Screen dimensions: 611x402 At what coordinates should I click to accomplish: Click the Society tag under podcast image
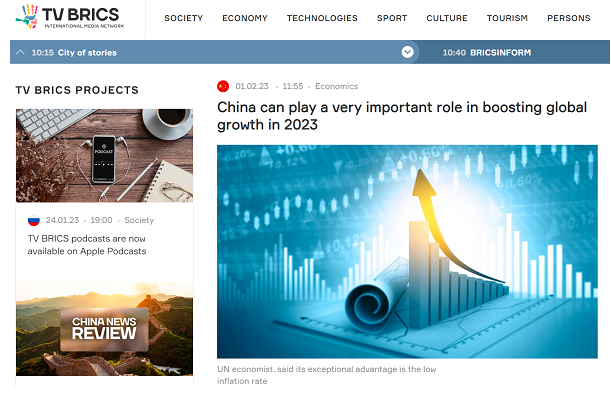click(x=139, y=220)
